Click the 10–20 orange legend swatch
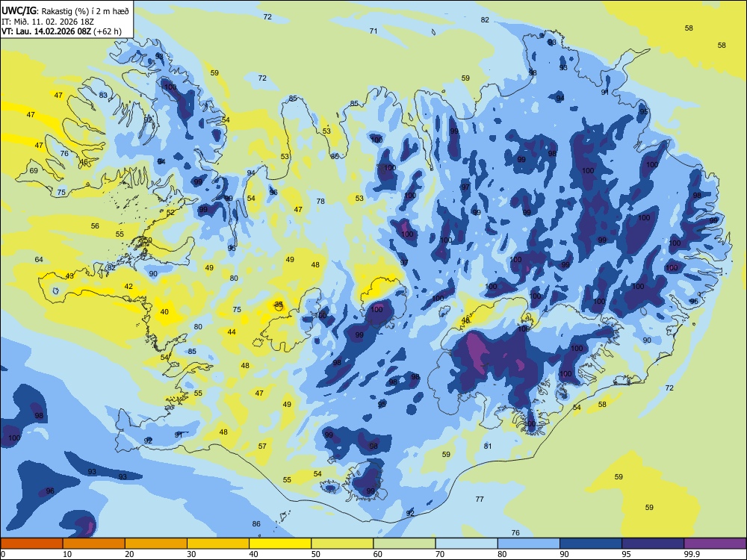The image size is (747, 560). coord(94,544)
